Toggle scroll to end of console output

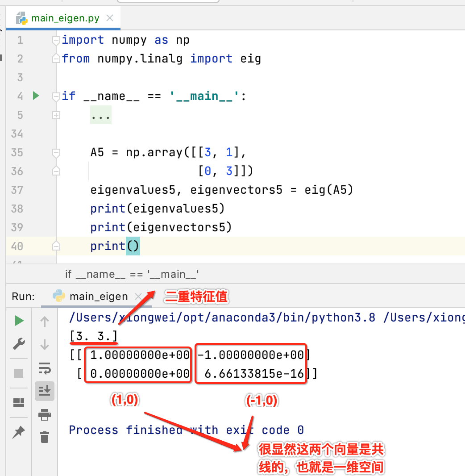pos(45,391)
